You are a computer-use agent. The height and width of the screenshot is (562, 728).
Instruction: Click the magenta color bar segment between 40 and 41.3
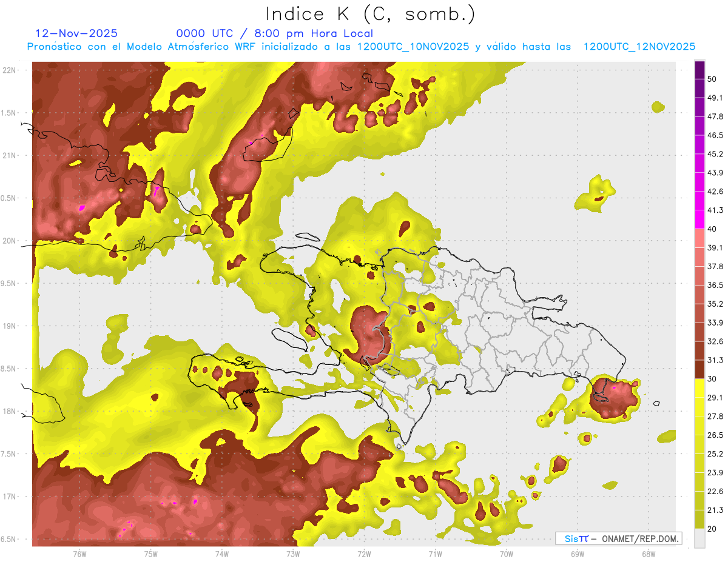coord(699,219)
